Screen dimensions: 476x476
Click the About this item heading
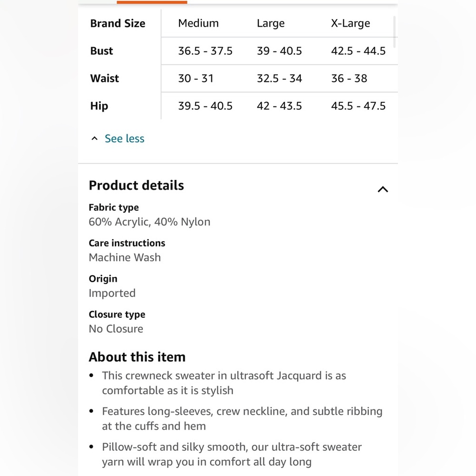pos(137,357)
